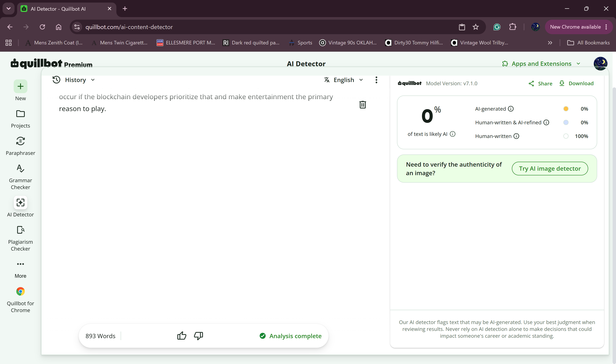Viewport: 616px width, 364px height.
Task: Select the AI Detector sidebar icon
Action: (20, 203)
